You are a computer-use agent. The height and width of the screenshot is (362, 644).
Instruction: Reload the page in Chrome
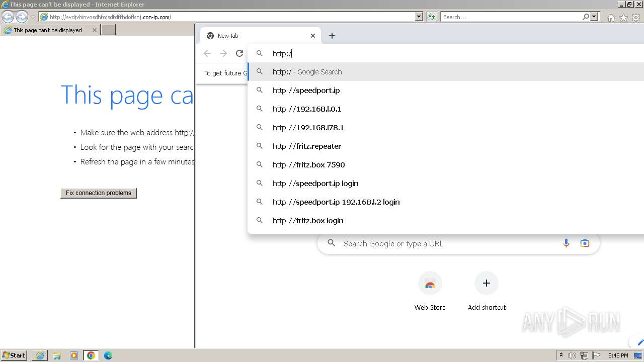click(x=239, y=53)
